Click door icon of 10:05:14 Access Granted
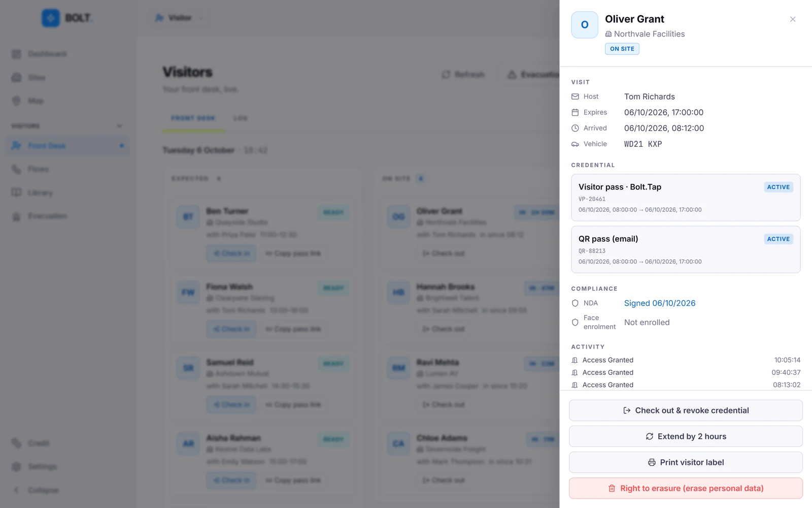This screenshot has width=812, height=508. [574, 360]
